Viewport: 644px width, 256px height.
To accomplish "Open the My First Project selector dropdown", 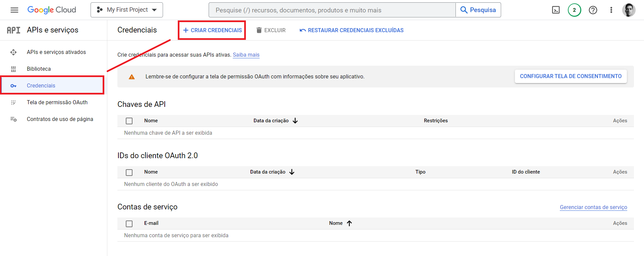I will click(127, 10).
